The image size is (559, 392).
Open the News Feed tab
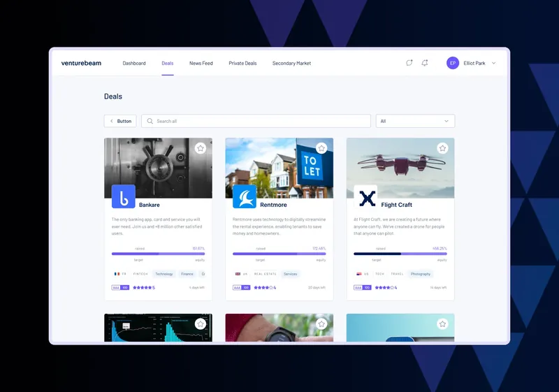pos(201,64)
